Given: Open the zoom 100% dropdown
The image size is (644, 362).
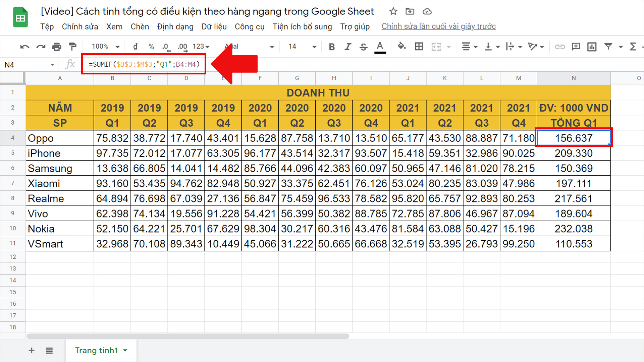Looking at the screenshot, I should coord(106,47).
